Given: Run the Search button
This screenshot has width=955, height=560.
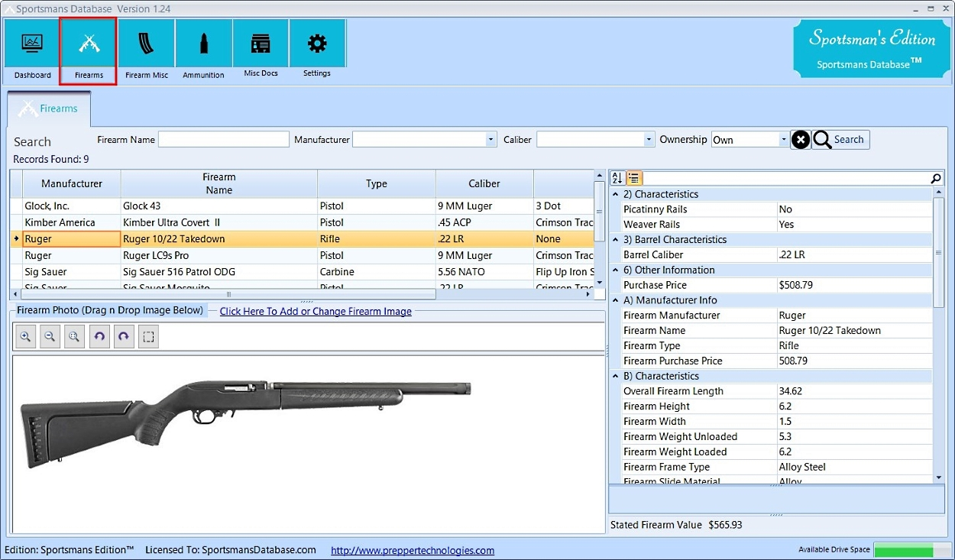Looking at the screenshot, I should point(840,140).
